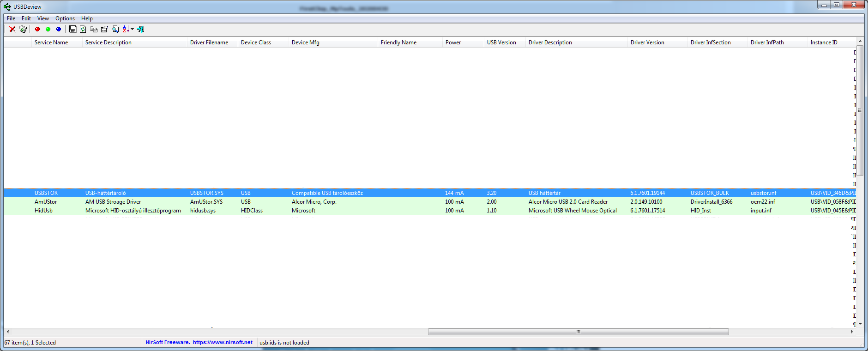
Task: Refresh the device list via toolbar icon
Action: click(83, 29)
